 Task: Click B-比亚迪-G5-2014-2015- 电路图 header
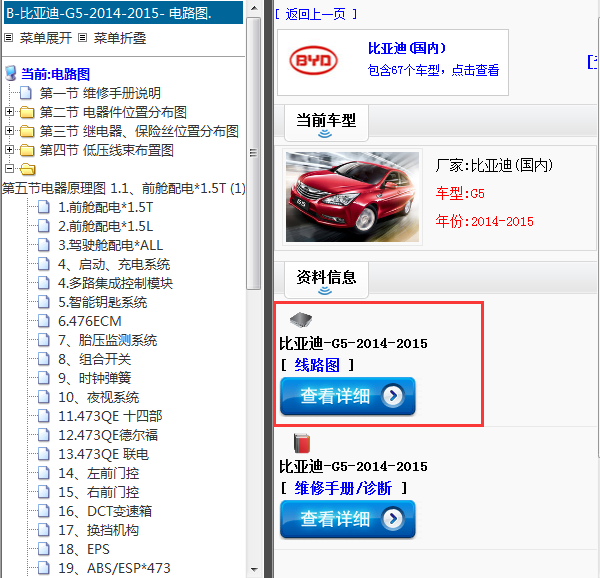[x=123, y=13]
